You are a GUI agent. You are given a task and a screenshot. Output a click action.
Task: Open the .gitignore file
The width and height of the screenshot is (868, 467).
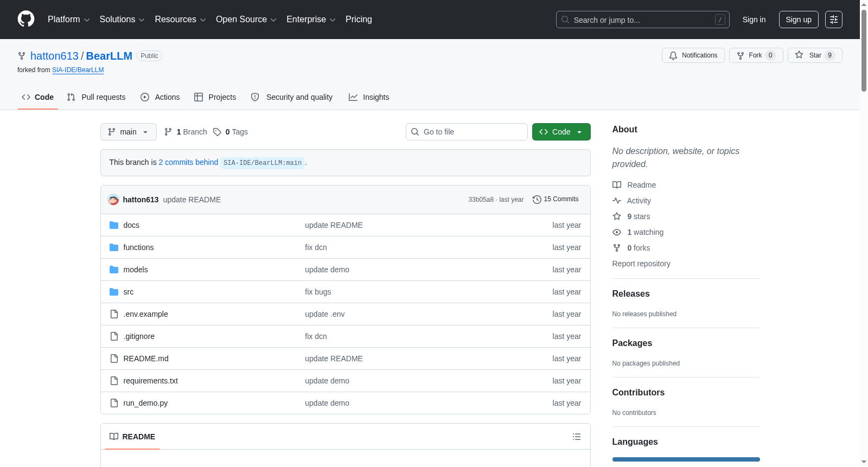click(x=139, y=336)
